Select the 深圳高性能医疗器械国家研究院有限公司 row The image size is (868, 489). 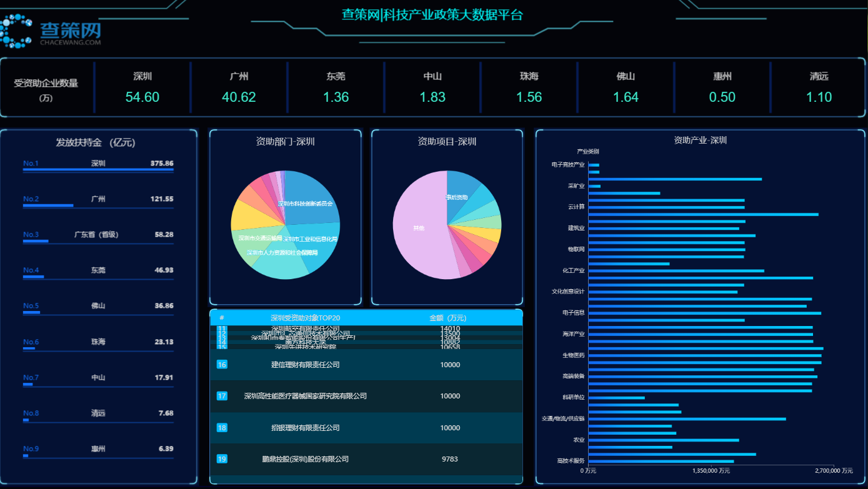point(366,396)
